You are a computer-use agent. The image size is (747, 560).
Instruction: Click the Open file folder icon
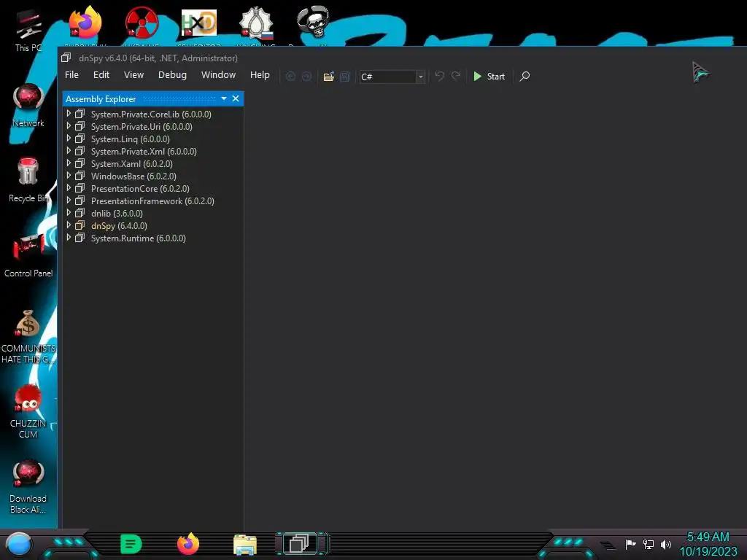pos(329,76)
